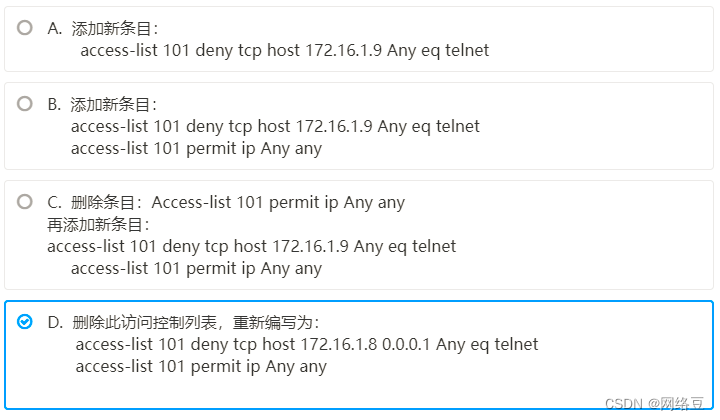
Task: Click "D. 删除此访问控制列表" text
Action: pyautogui.click(x=137, y=322)
